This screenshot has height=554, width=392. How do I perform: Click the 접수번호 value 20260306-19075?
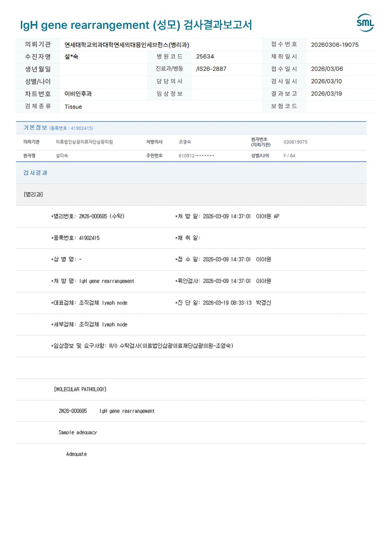335,44
